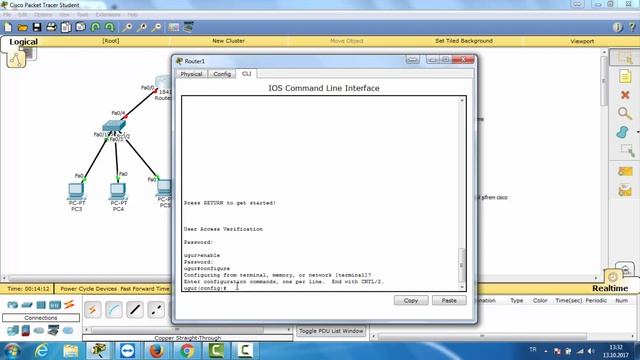Image resolution: width=640 pixels, height=360 pixels.
Task: Open the File menu
Action: (x=7, y=15)
